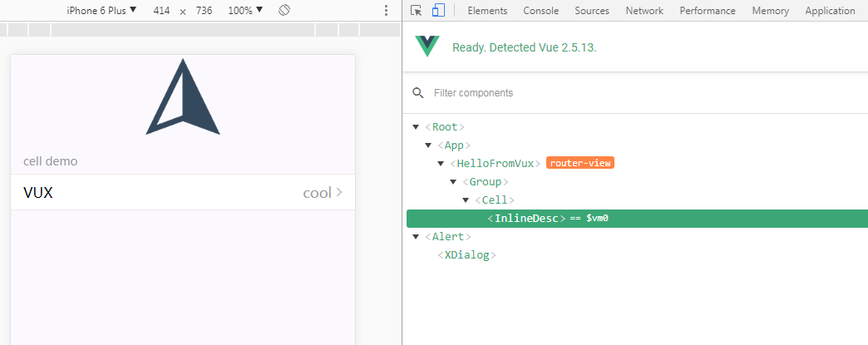Click the inspect element cursor icon
868x345 pixels.
pos(417,11)
